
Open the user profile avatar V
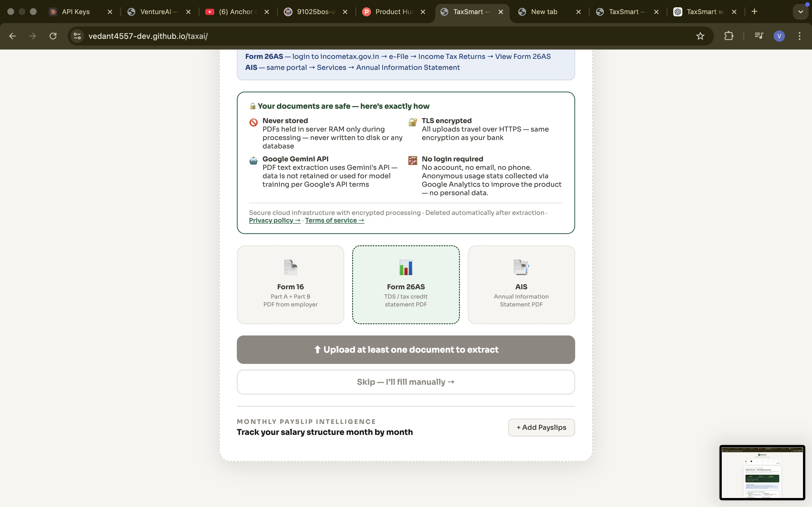pos(779,36)
